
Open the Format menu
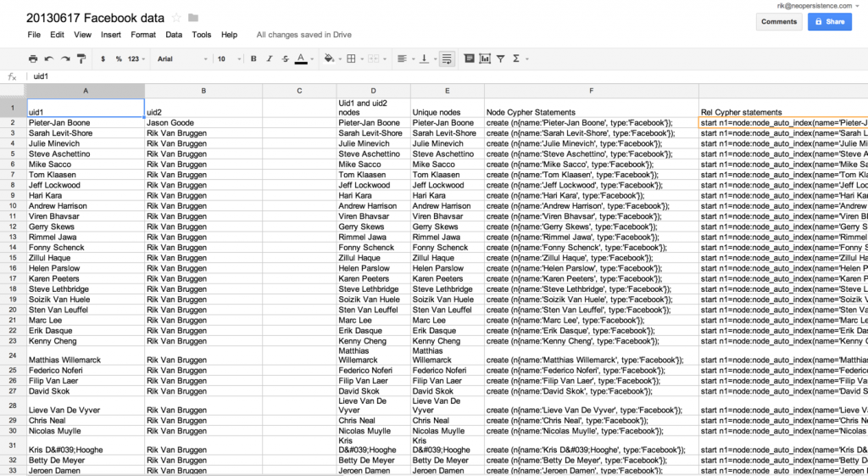pyautogui.click(x=142, y=34)
